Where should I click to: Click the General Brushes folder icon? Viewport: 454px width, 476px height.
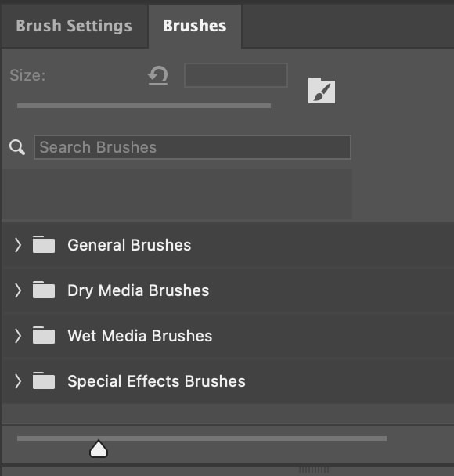coord(44,244)
